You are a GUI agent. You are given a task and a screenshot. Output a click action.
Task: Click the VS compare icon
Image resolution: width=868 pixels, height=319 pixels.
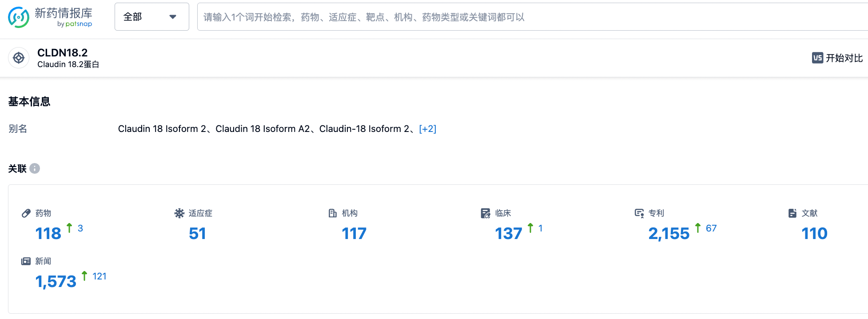point(817,58)
